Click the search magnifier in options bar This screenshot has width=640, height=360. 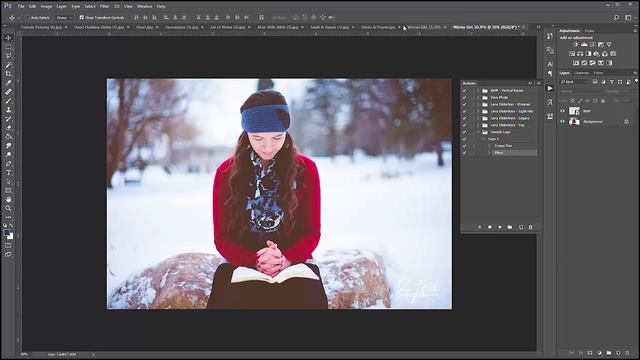(x=616, y=18)
